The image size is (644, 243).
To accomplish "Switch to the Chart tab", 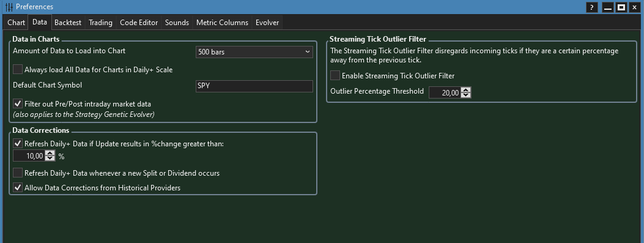I will point(17,23).
